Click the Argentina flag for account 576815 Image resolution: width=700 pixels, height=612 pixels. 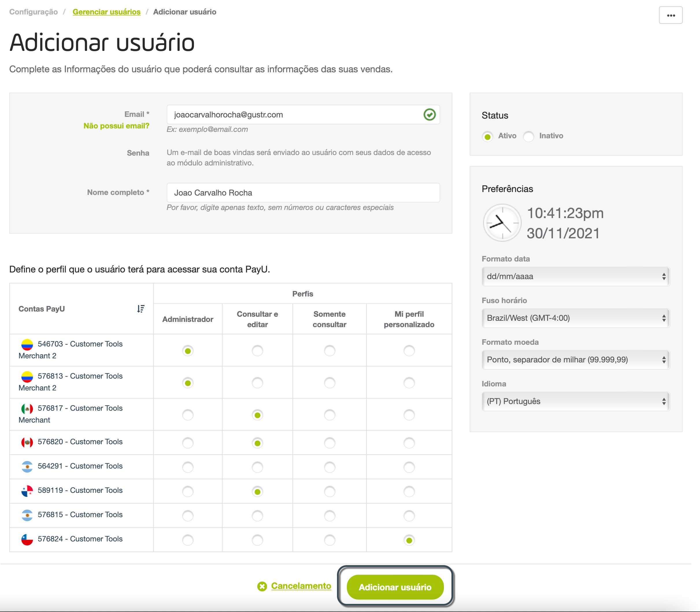coord(27,515)
